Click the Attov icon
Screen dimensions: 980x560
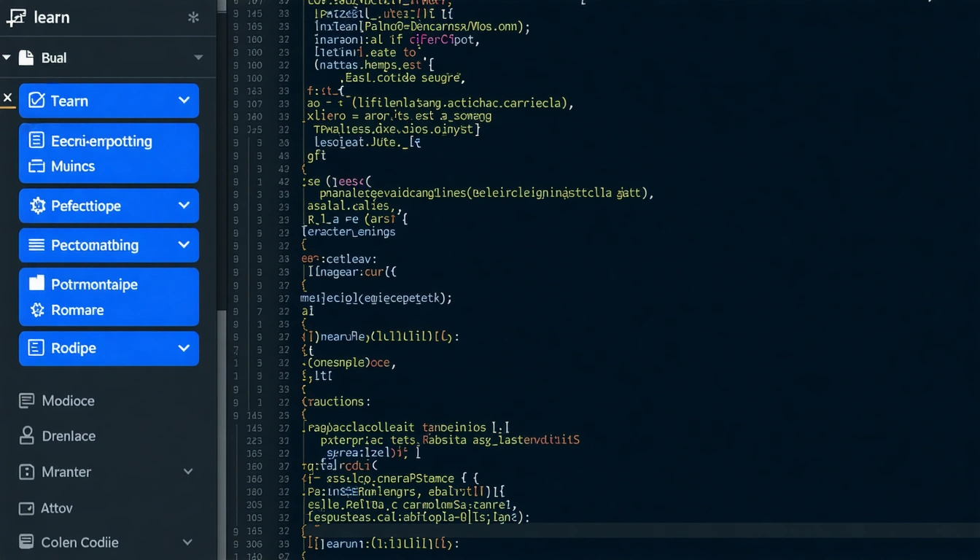[x=27, y=508]
